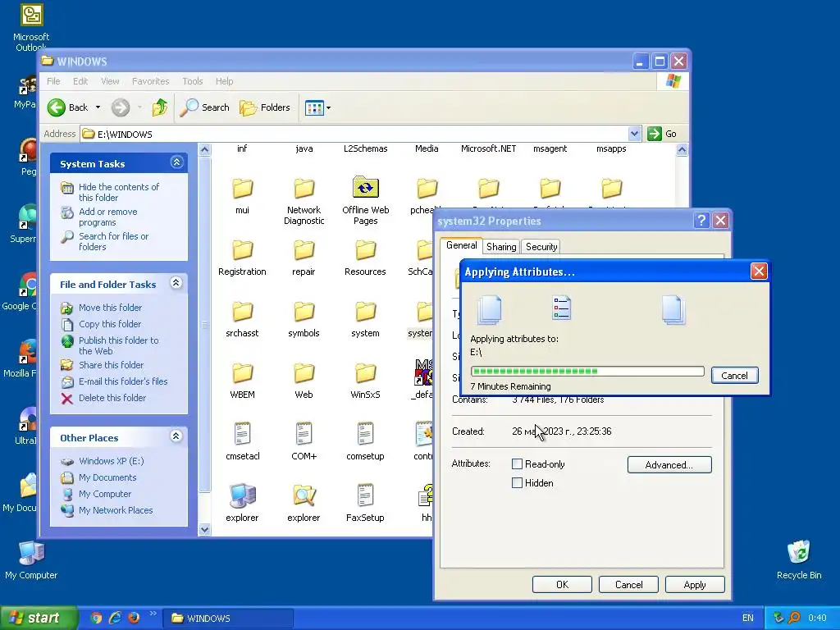Image resolution: width=840 pixels, height=630 pixels.
Task: Click the file list scroll up arrow
Action: 682,150
